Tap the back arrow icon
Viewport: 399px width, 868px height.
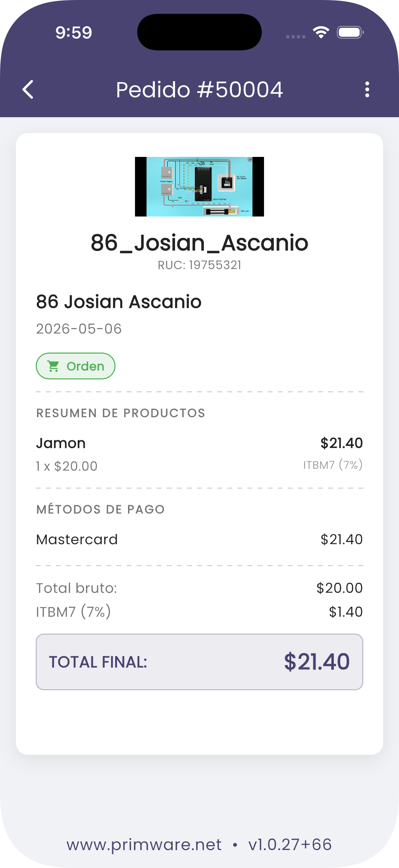coord(28,89)
